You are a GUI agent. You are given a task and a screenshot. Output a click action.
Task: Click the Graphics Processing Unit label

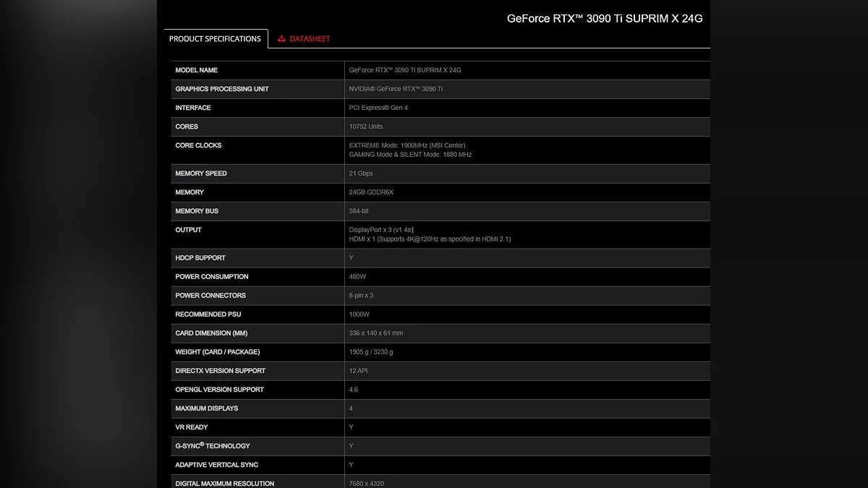221,89
